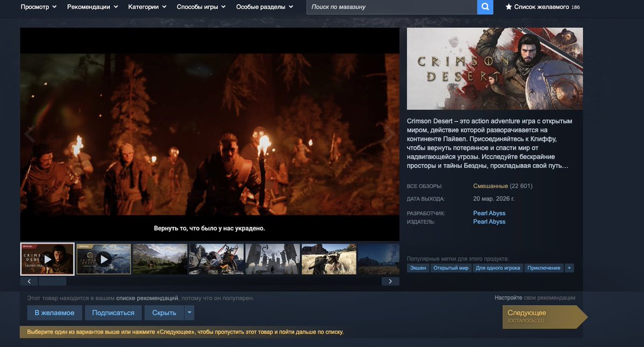Click the thumbnail strip right scroll arrow
The image size is (644, 347).
[x=390, y=281]
